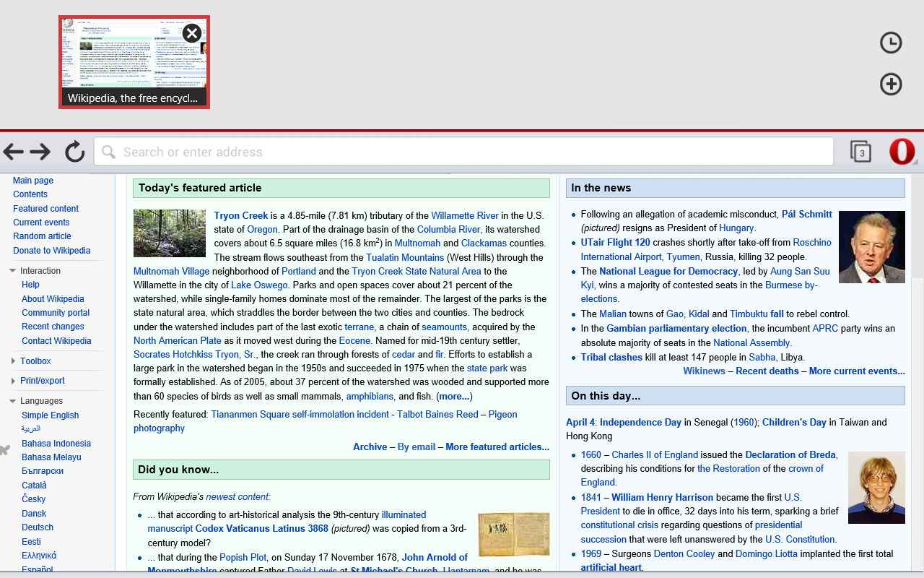
Task: Open Declaration of Breda link
Action: tap(790, 455)
